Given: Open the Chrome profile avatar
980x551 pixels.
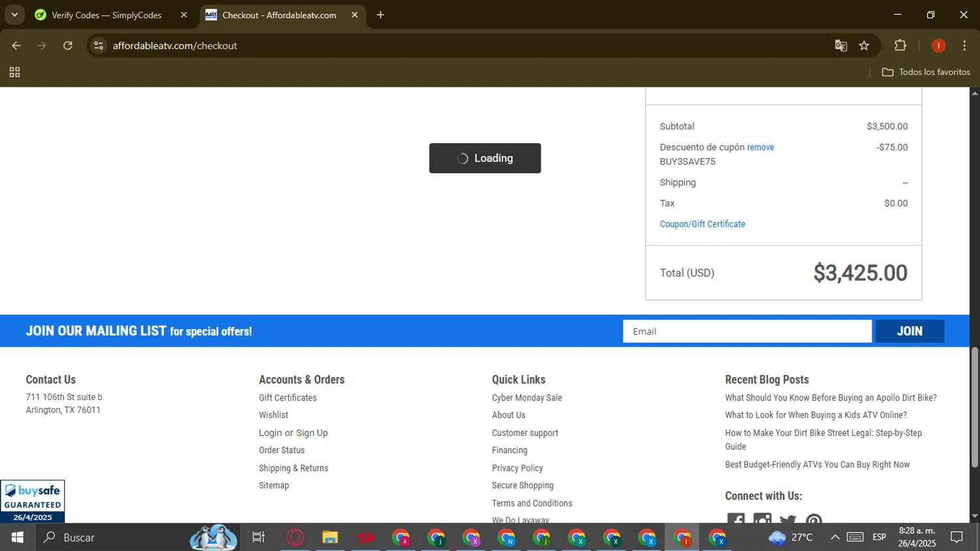Looking at the screenshot, I should click(938, 46).
